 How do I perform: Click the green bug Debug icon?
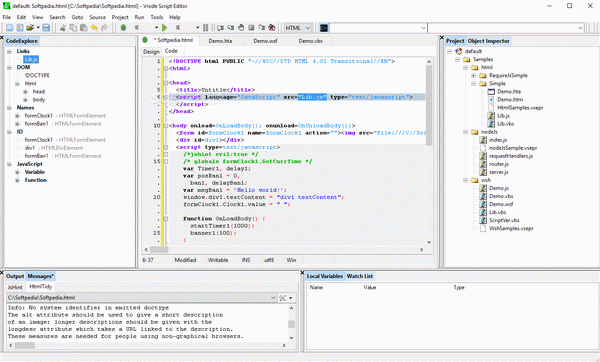click(x=123, y=28)
